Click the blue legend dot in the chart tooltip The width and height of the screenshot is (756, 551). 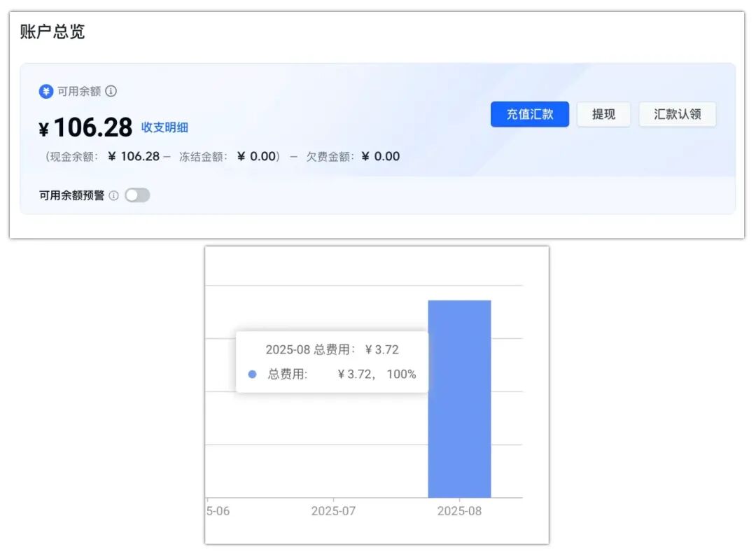[252, 375]
